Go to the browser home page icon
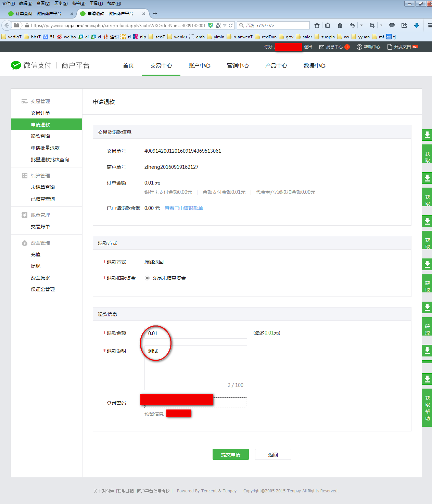 point(340,25)
